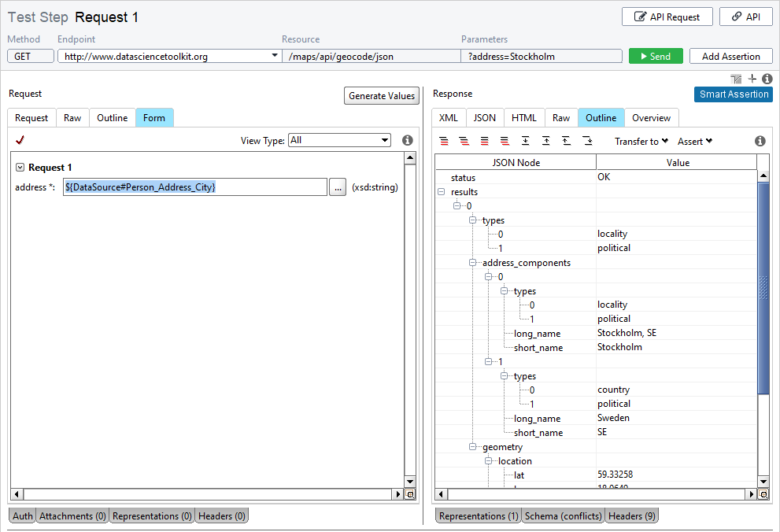780x532 pixels.
Task: Collapse the results node
Action: [x=441, y=191]
